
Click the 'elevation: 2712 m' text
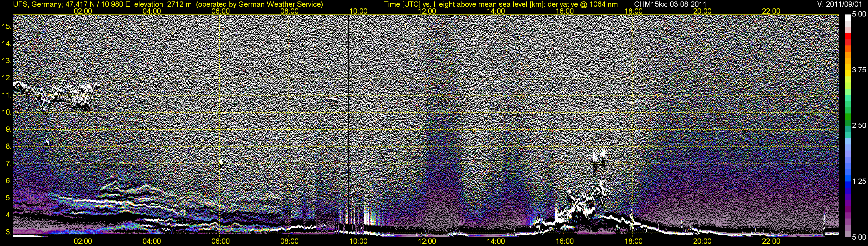[163, 4]
